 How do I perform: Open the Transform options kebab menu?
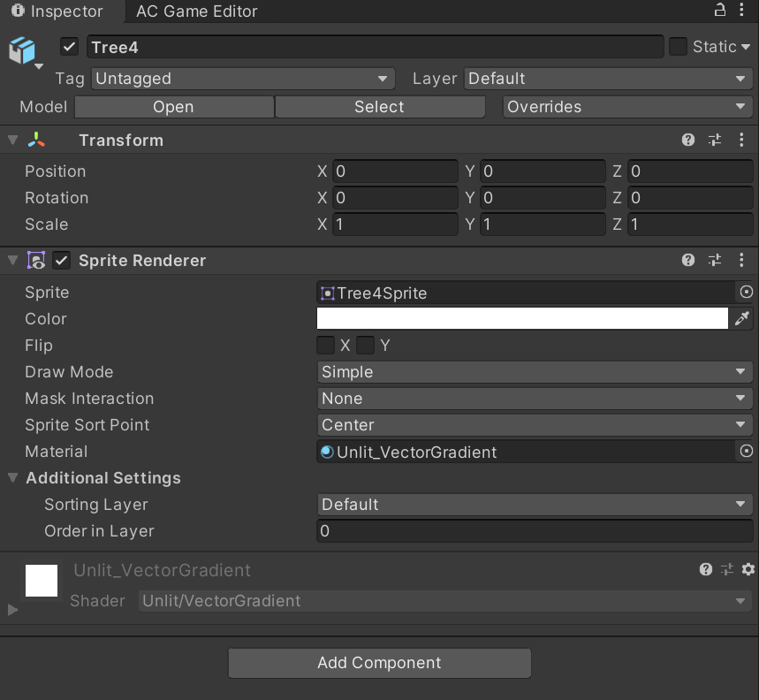click(742, 140)
